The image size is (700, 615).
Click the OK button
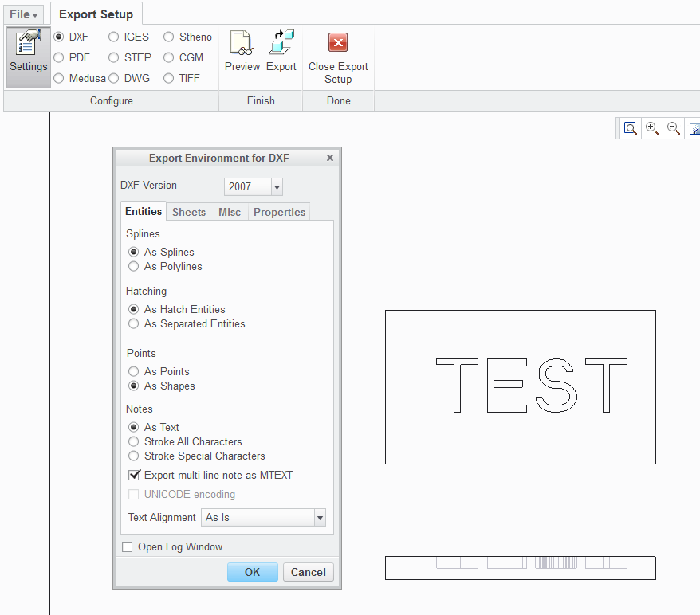tap(252, 572)
